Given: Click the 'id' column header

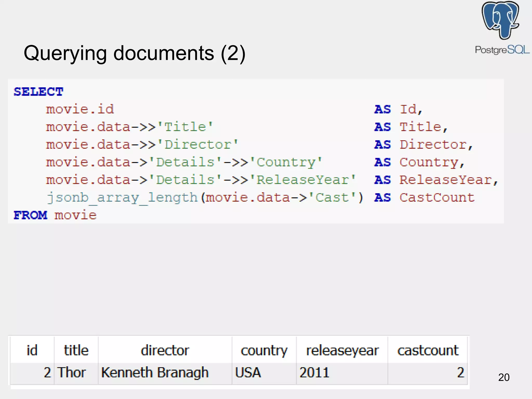Looking at the screenshot, I should (32, 350).
